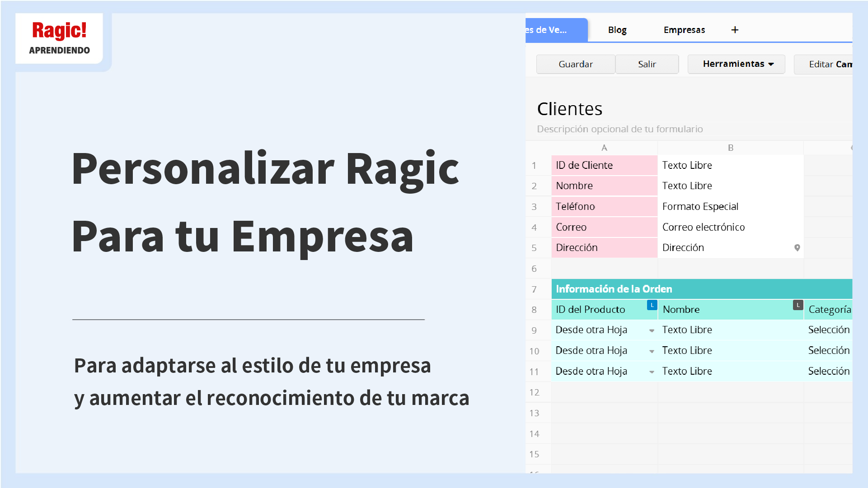Open a new tab with the plus icon
Image resolution: width=868 pixels, height=488 pixels.
click(735, 30)
